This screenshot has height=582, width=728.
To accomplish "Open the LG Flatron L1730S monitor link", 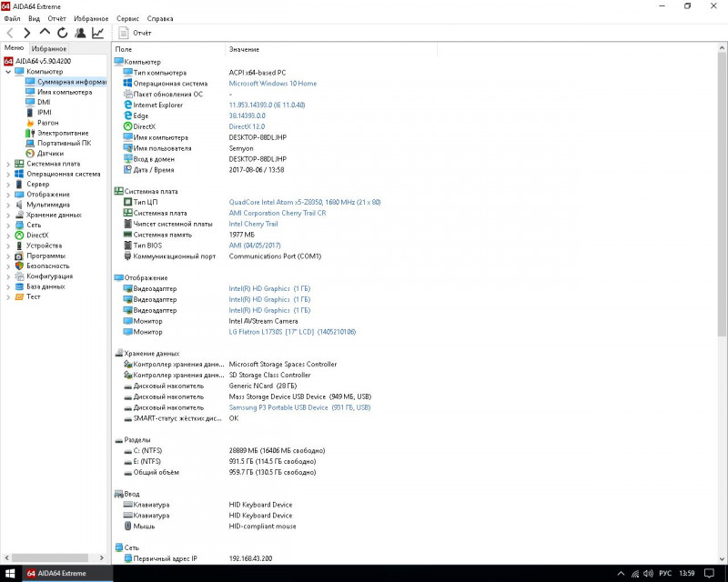I will pyautogui.click(x=292, y=332).
